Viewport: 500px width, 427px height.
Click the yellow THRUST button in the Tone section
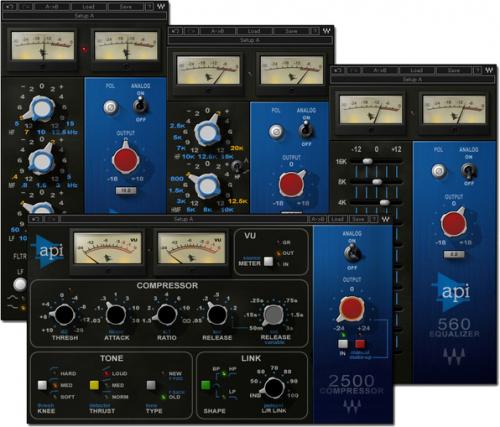[x=94, y=385]
